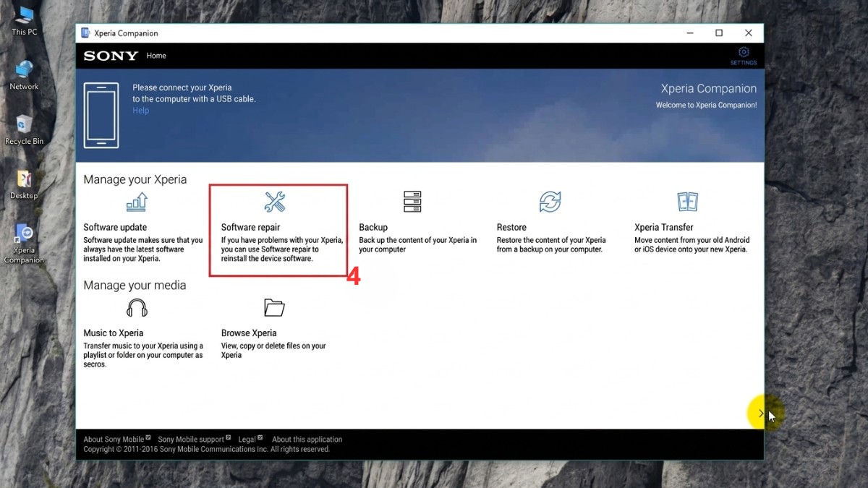Click the phone outline icon in banner
Image resolution: width=868 pixels, height=488 pixels.
click(x=101, y=116)
